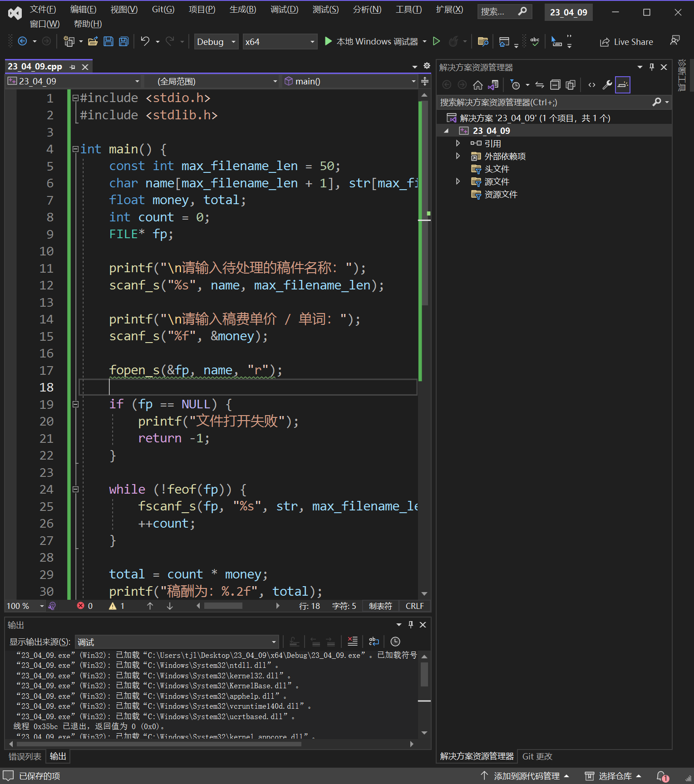
Task: Expand the 外部依赖项 tree node
Action: pyautogui.click(x=458, y=156)
